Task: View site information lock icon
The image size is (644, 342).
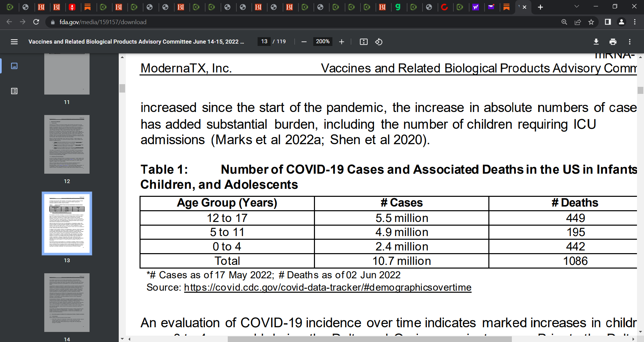Action: point(52,22)
